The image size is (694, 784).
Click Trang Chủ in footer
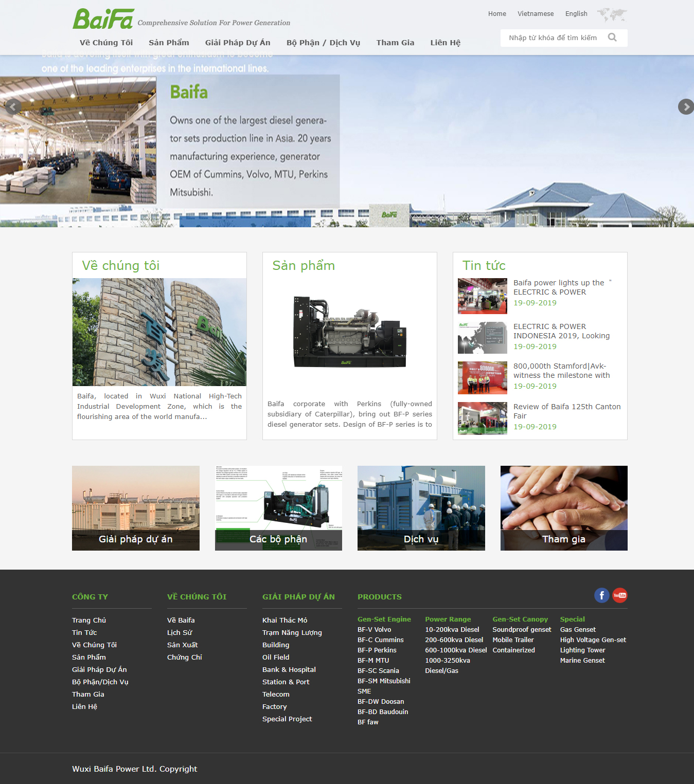(x=89, y=621)
